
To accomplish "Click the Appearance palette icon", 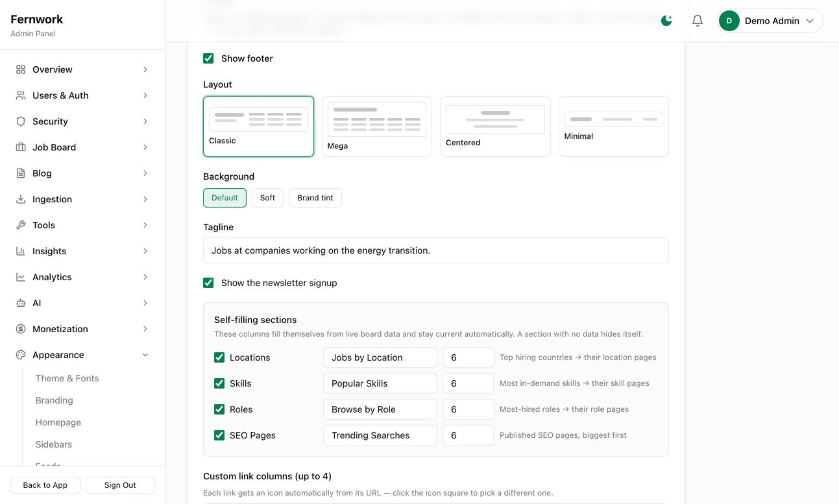I will [21, 355].
